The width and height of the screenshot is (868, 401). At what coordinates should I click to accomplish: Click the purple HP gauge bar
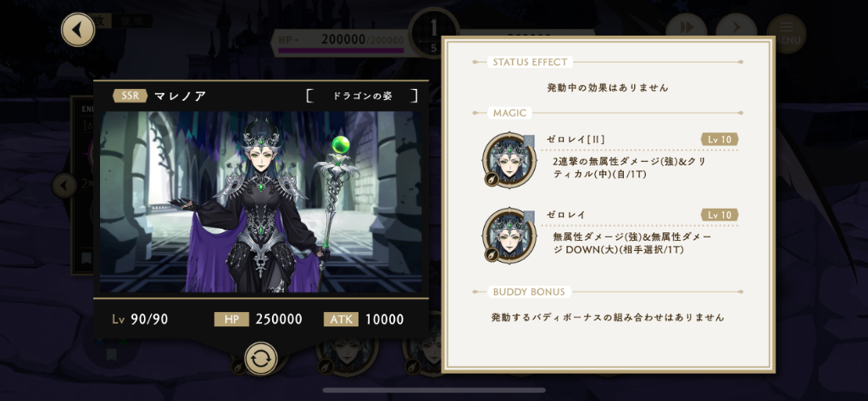pos(341,50)
